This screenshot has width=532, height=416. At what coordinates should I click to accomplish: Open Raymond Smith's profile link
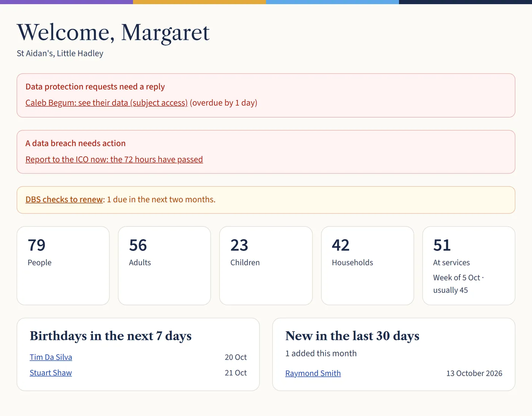[313, 373]
